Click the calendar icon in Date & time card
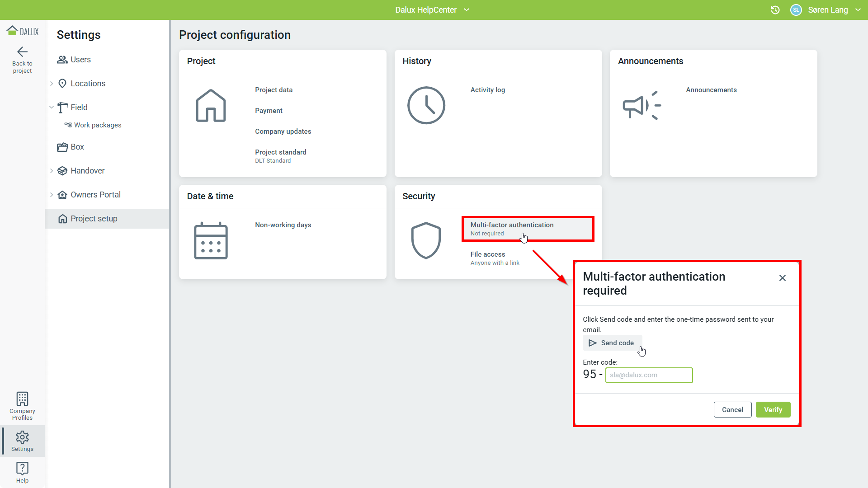The height and width of the screenshot is (488, 868). pyautogui.click(x=211, y=240)
